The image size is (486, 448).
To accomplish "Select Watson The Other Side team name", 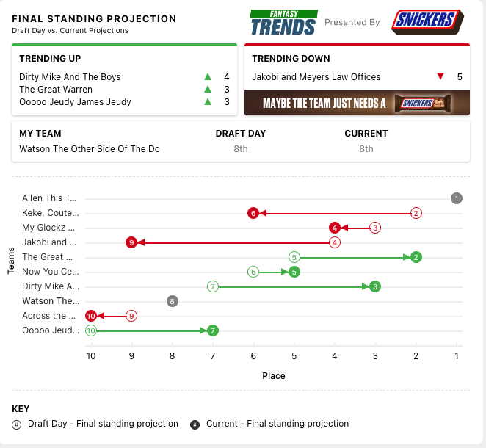I will pyautogui.click(x=89, y=149).
